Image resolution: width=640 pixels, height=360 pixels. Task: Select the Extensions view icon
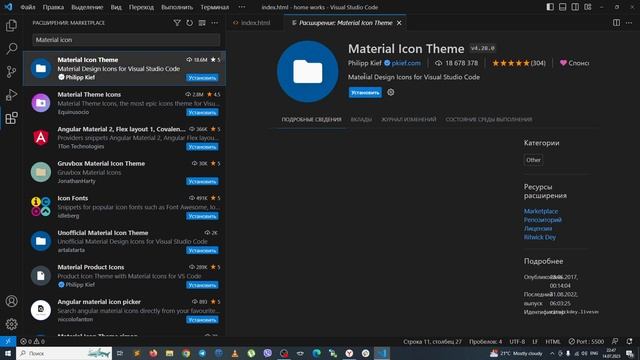pyautogui.click(x=11, y=118)
